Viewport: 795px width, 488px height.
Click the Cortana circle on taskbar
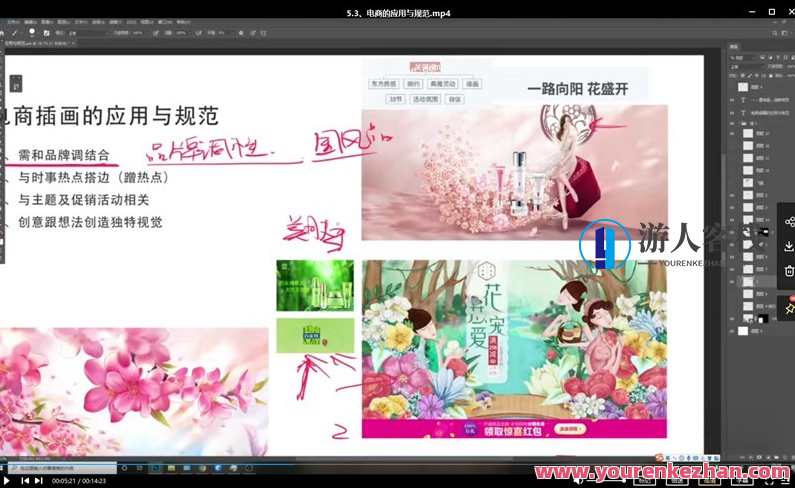[124, 468]
